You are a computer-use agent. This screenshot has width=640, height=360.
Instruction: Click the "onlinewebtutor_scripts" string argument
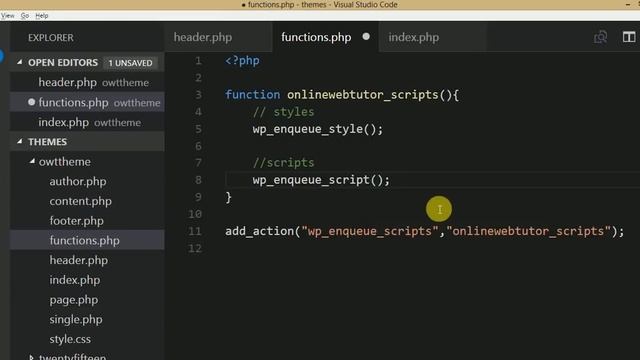(x=528, y=231)
